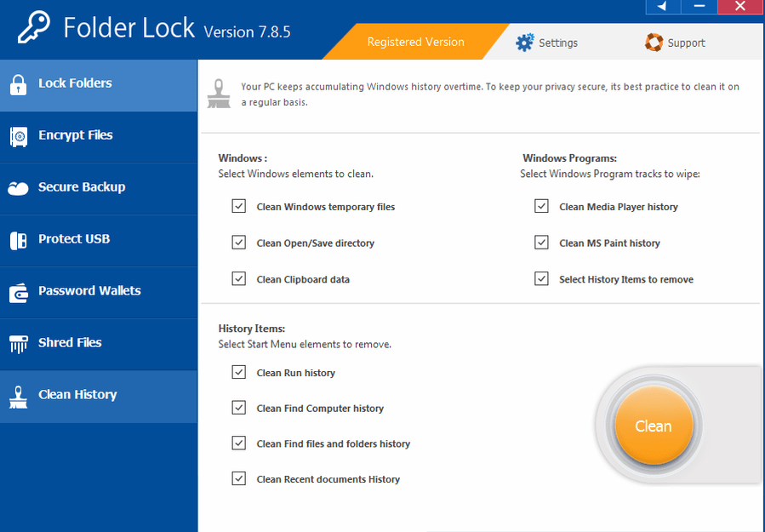Image resolution: width=765 pixels, height=532 pixels.
Task: Uncheck Clean Windows temporary files
Action: tap(239, 207)
